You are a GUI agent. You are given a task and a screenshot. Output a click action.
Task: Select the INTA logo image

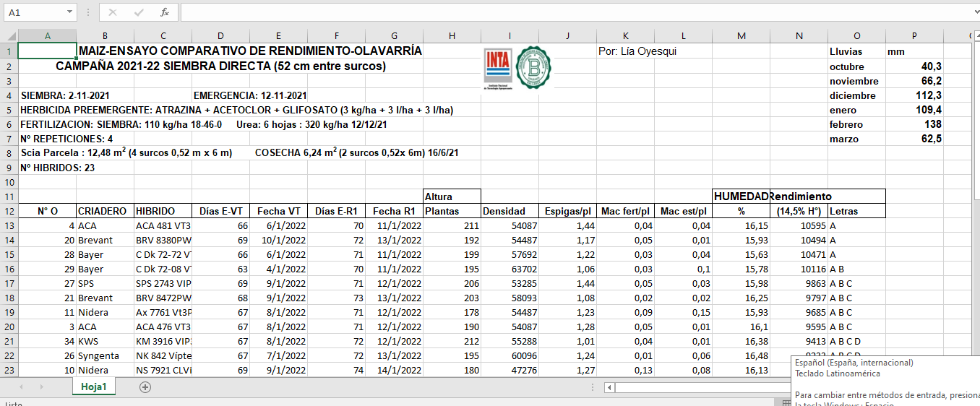coord(498,69)
